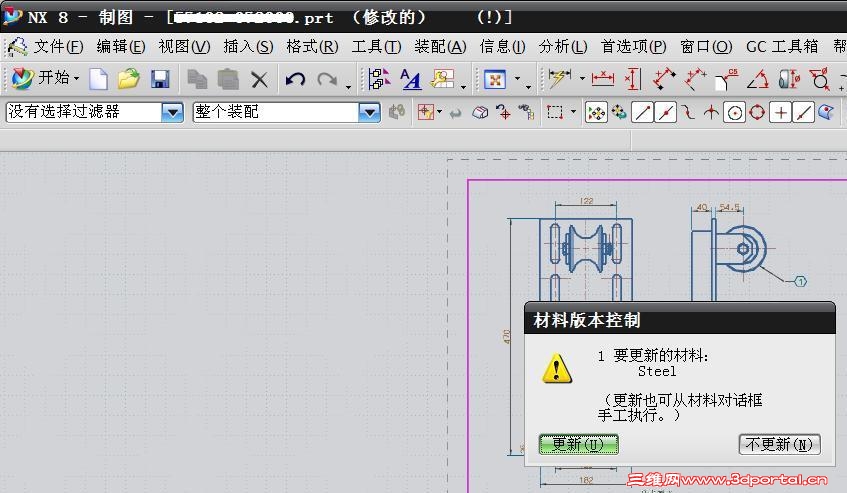
Task: Click the reset filters crosshair arrow icon
Action: (x=503, y=112)
